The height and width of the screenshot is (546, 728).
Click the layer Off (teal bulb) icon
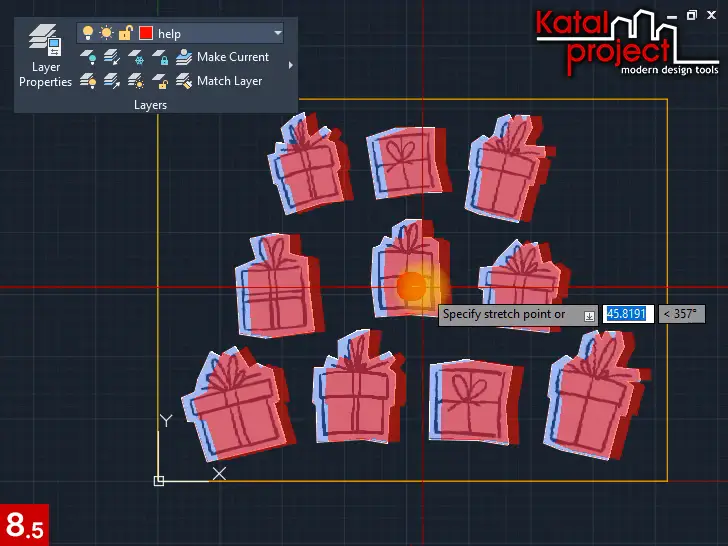[x=88, y=57]
